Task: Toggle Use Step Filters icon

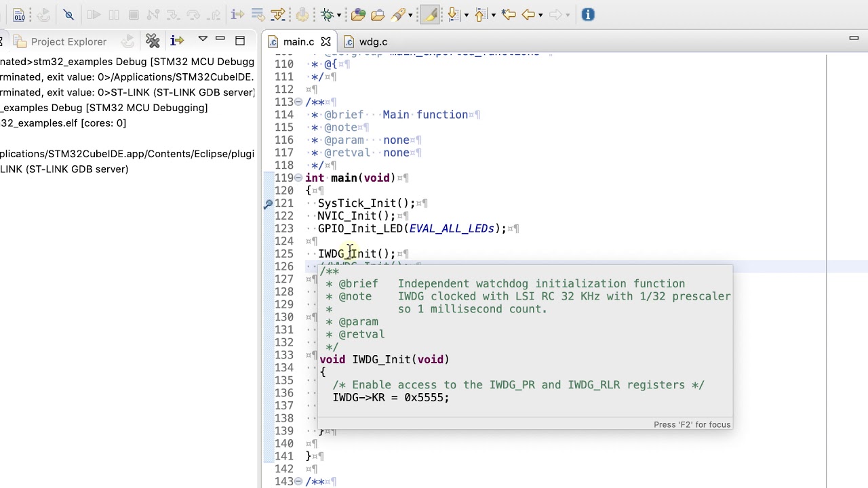Action: point(278,15)
